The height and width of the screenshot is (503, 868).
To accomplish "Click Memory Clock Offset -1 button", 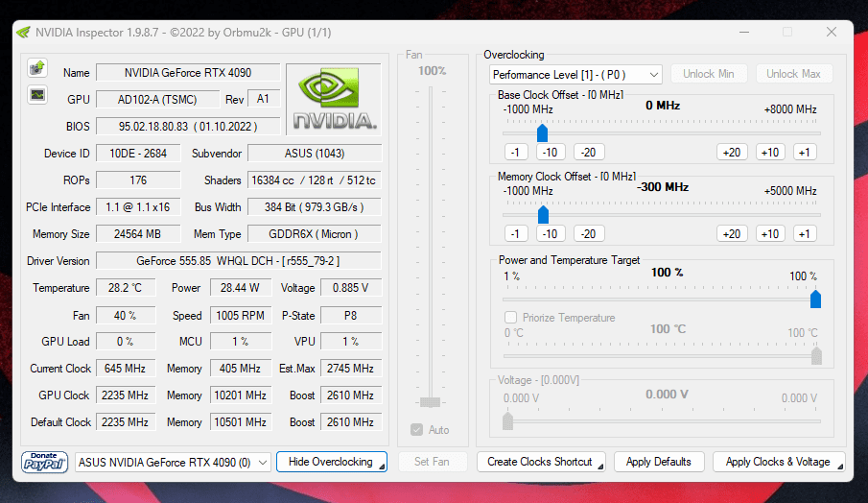I will [516, 234].
